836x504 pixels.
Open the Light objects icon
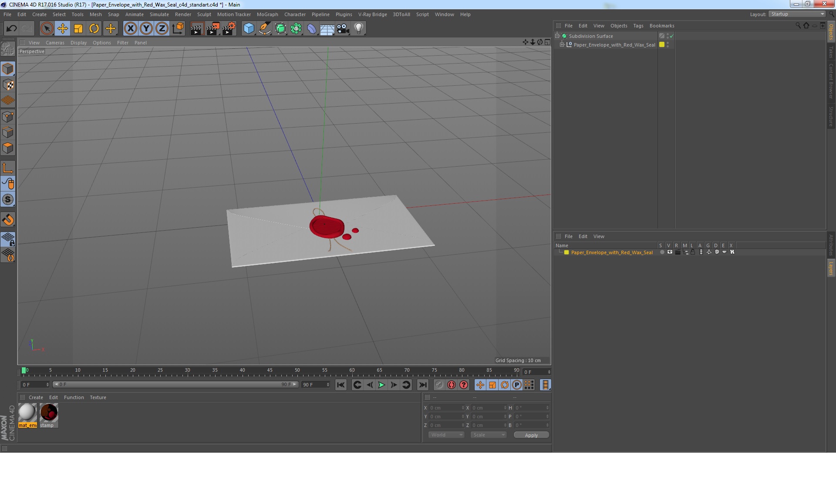pyautogui.click(x=359, y=29)
